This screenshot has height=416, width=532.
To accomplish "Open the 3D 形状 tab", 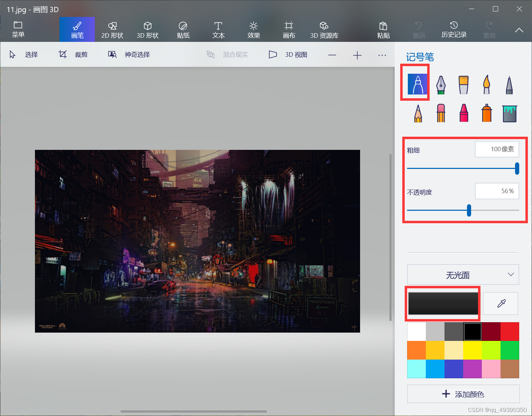I will 148,30.
